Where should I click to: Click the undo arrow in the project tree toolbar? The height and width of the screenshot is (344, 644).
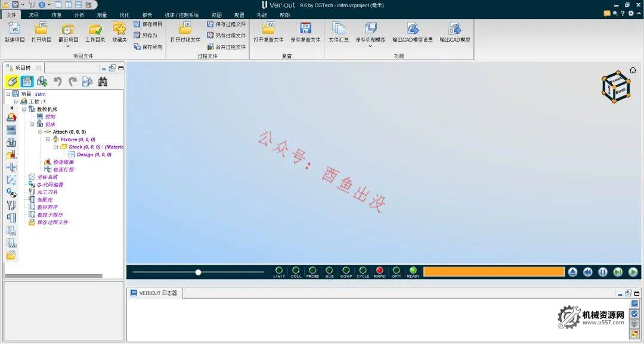[x=58, y=81]
